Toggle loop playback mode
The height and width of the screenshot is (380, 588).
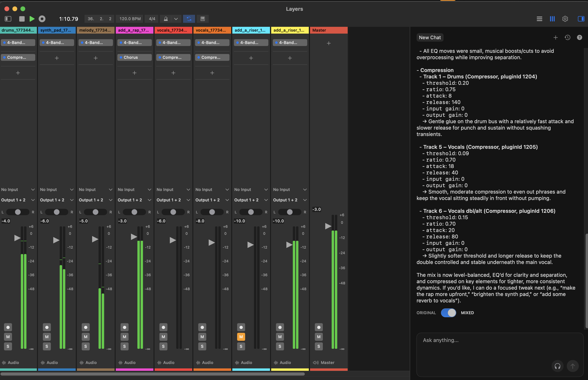point(189,19)
